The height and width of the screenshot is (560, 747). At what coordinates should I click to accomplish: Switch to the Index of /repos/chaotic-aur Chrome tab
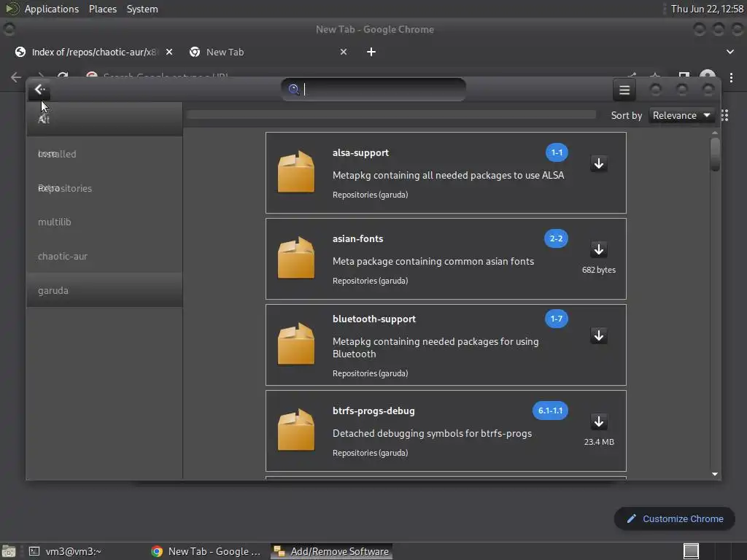(94, 52)
